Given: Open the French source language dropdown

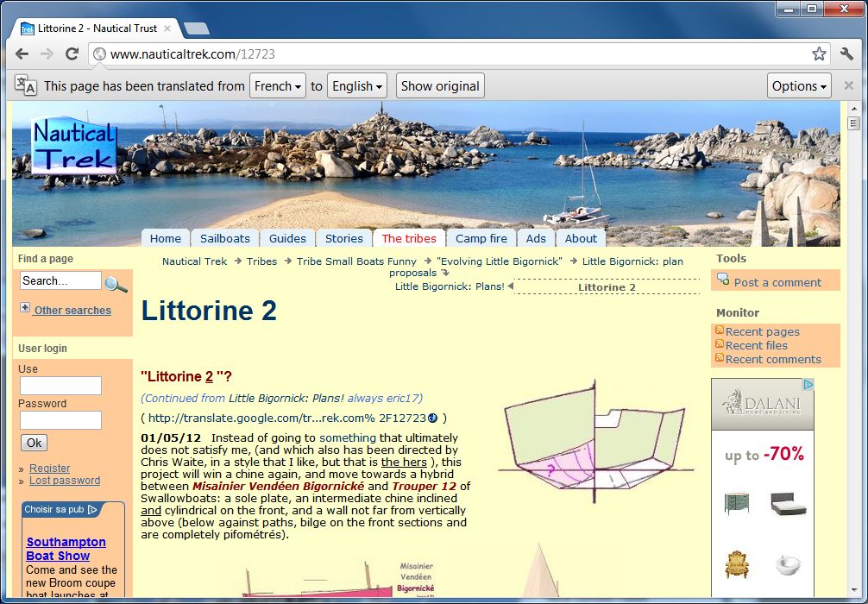Looking at the screenshot, I should (x=278, y=86).
